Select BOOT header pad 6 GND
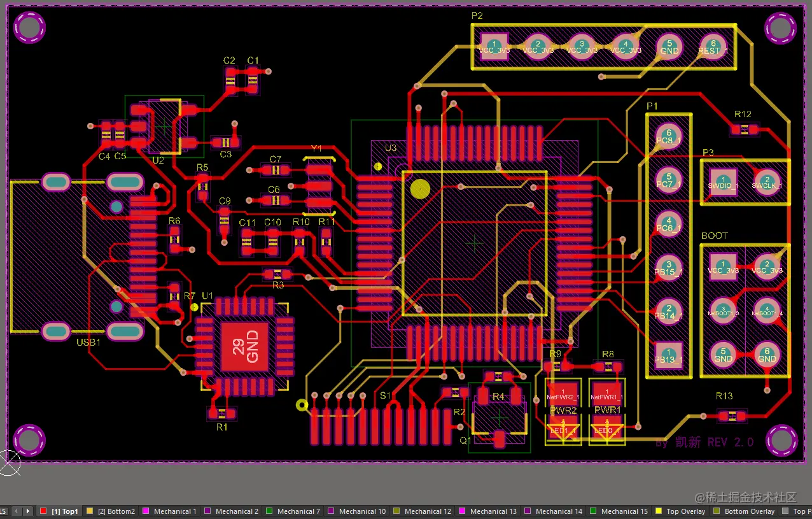Viewport: 812px width, 519px height. [767, 355]
